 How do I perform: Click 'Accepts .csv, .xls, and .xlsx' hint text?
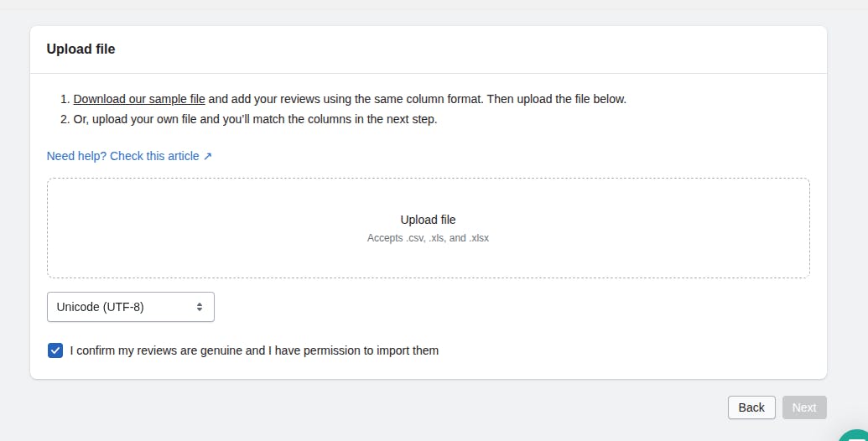(x=428, y=238)
